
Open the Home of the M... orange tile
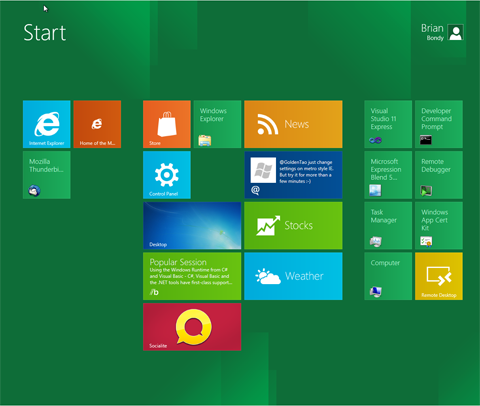point(97,124)
